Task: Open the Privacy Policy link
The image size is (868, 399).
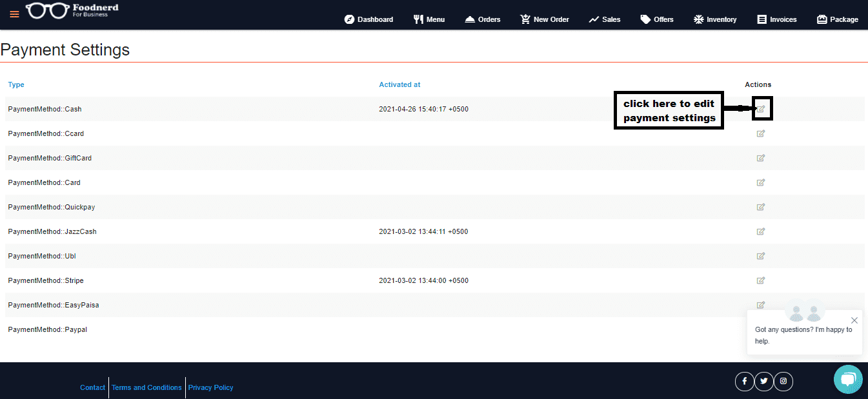Action: [x=210, y=387]
